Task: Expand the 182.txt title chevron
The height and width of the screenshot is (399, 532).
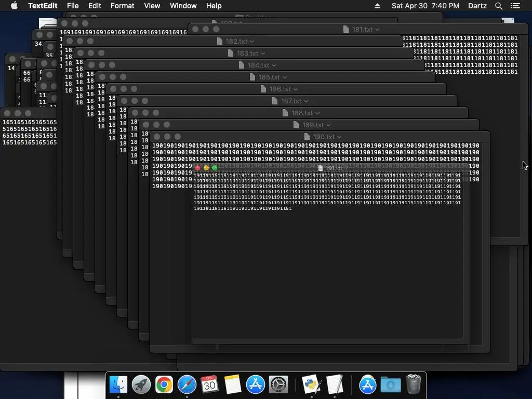Action: point(252,42)
